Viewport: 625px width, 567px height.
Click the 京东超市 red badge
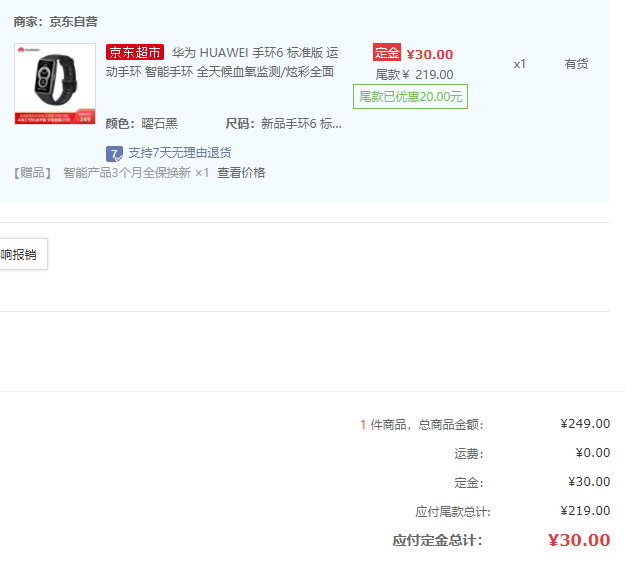click(x=135, y=52)
